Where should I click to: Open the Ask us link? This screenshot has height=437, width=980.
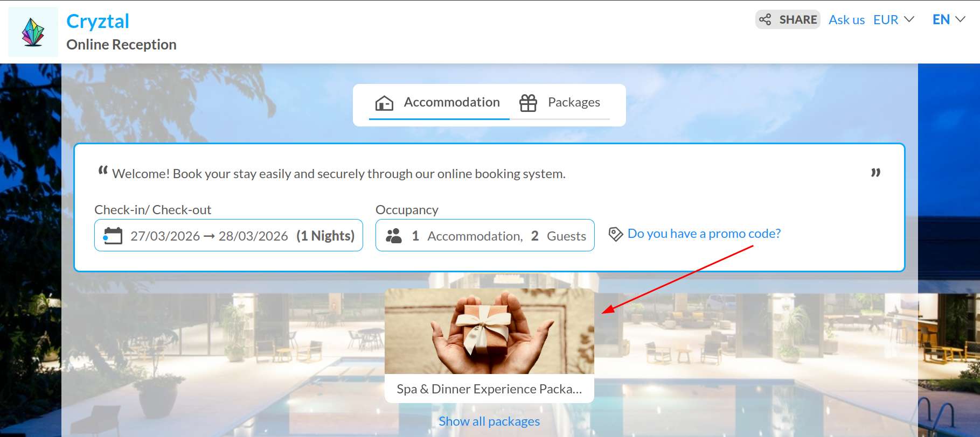tap(846, 20)
